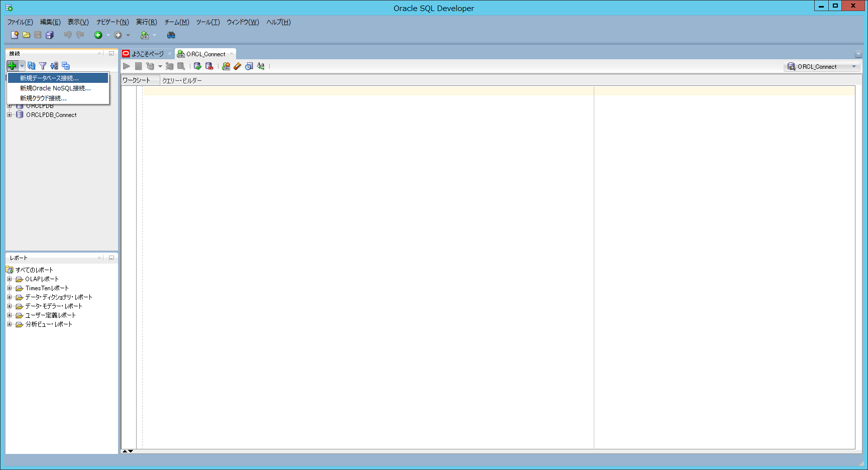The height and width of the screenshot is (470, 868).
Task: Open the 表示(V) menu
Action: click(x=78, y=22)
